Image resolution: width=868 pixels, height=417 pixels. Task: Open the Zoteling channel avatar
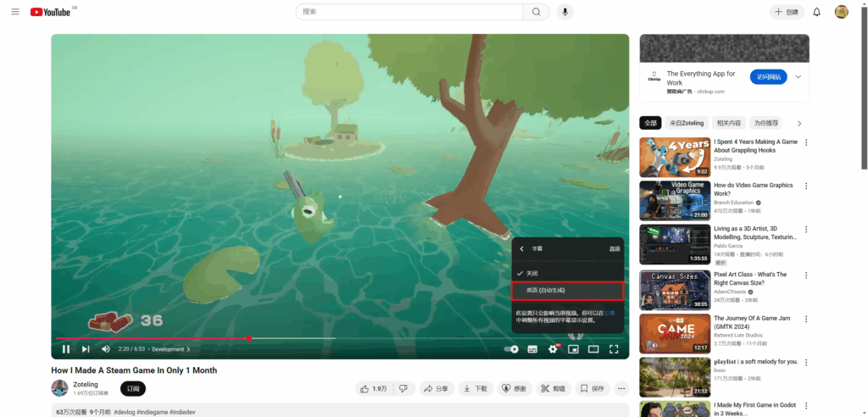(x=60, y=388)
